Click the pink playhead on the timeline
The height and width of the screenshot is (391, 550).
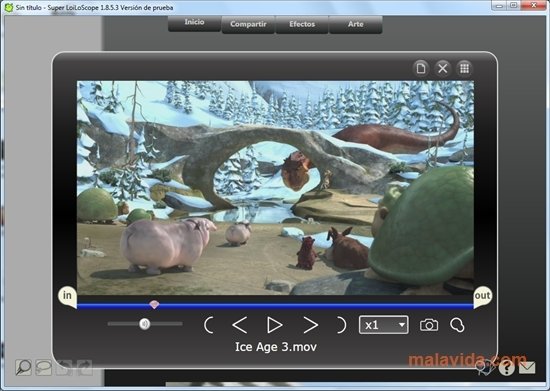(x=154, y=304)
